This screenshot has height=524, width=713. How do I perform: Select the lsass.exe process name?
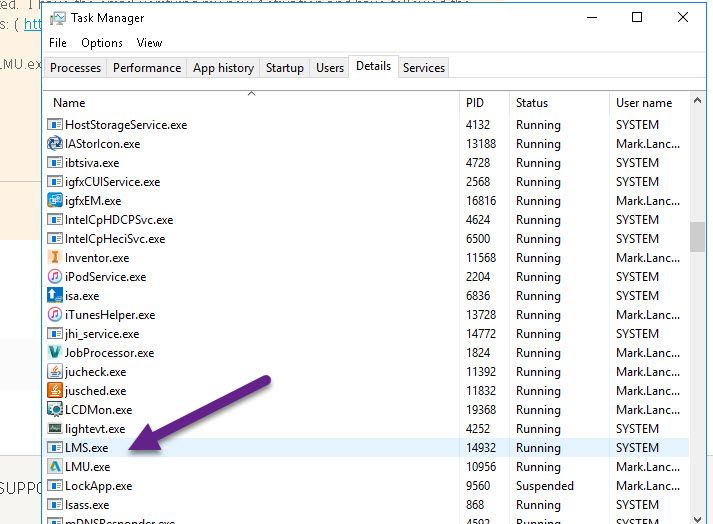[x=87, y=505]
